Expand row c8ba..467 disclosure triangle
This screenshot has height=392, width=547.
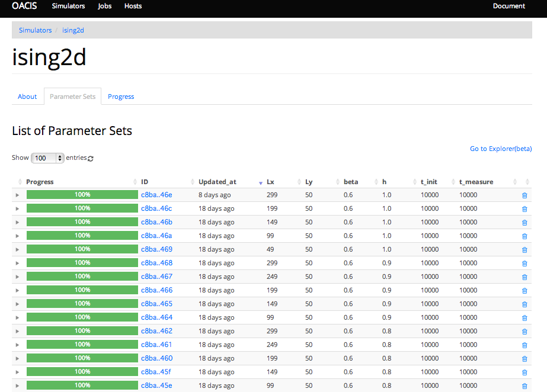click(x=17, y=277)
